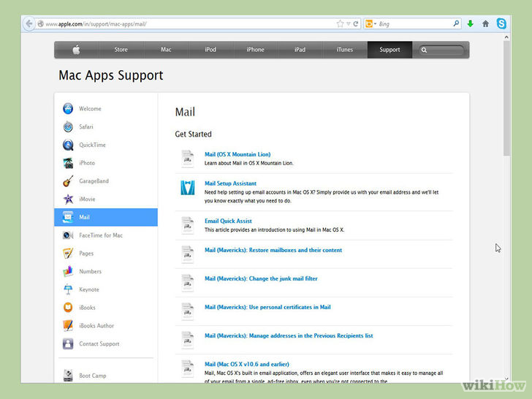Click the Apple site search field
The width and height of the screenshot is (532, 399).
click(x=441, y=50)
